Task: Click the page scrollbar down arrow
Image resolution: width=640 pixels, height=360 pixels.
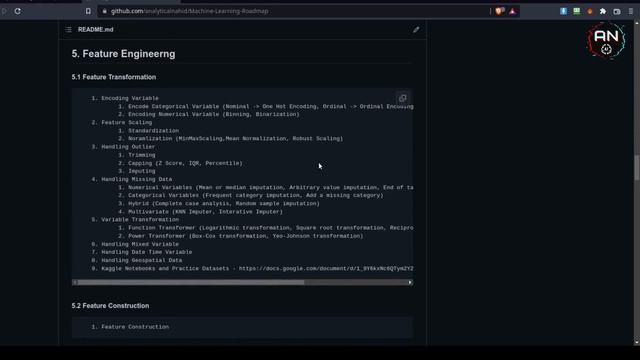Action: (637, 342)
